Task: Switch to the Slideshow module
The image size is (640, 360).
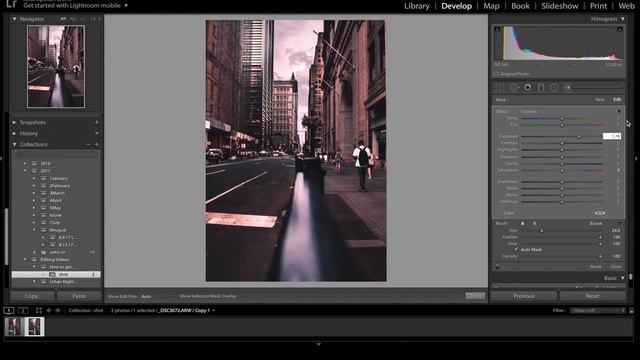Action: pos(560,6)
